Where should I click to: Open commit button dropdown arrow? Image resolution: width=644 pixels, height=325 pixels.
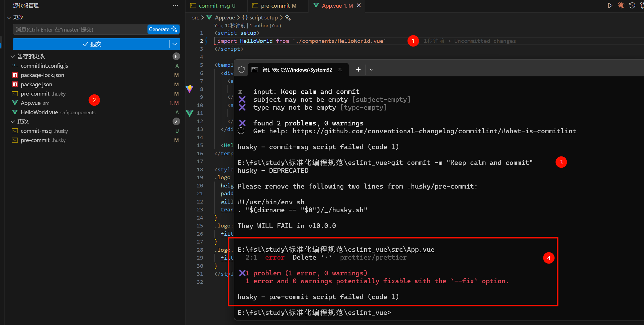click(175, 44)
